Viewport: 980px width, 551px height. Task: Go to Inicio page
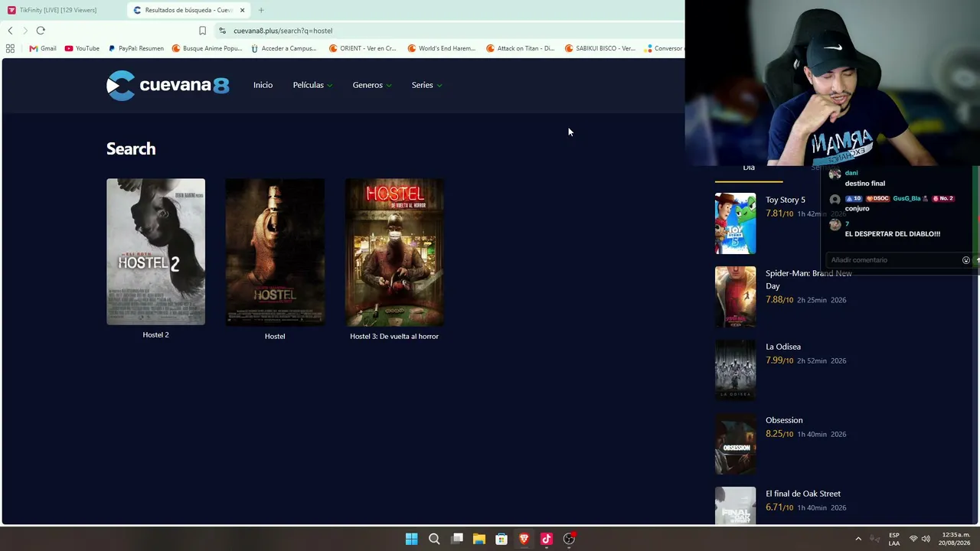pos(263,85)
